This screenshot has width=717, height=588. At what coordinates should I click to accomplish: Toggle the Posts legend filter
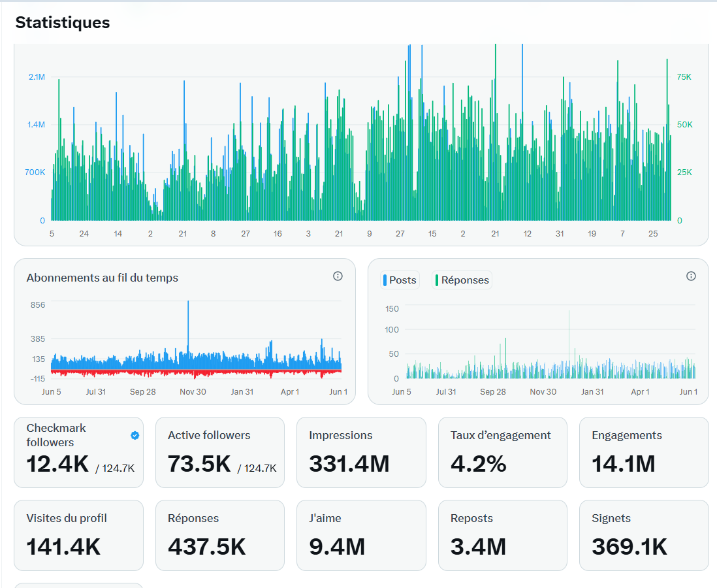tap(400, 280)
